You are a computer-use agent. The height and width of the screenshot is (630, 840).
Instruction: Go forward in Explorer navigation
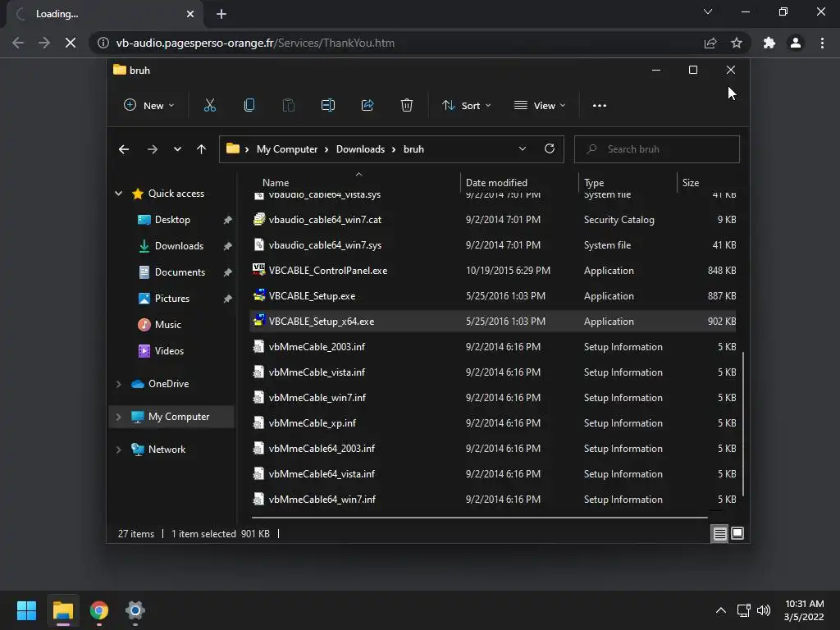(152, 149)
